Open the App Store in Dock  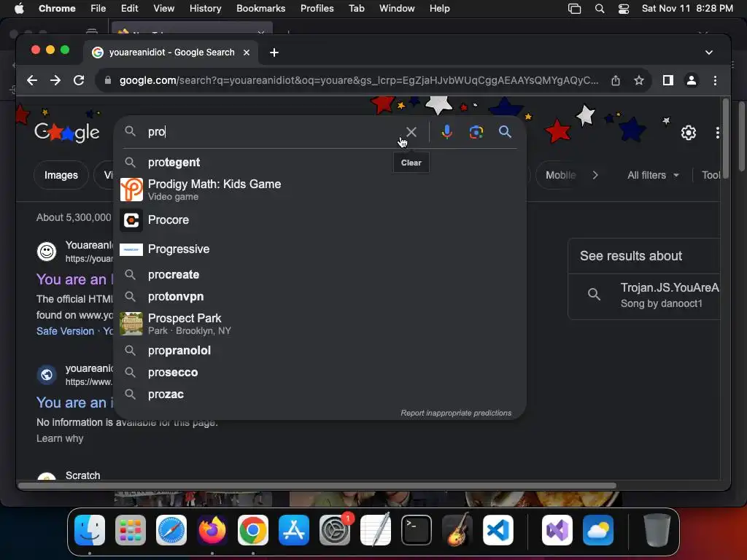click(294, 530)
